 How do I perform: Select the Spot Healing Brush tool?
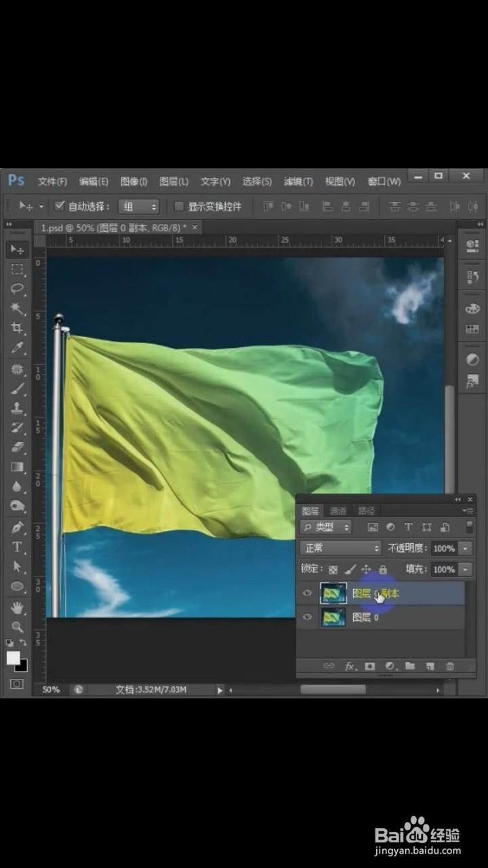click(x=17, y=370)
